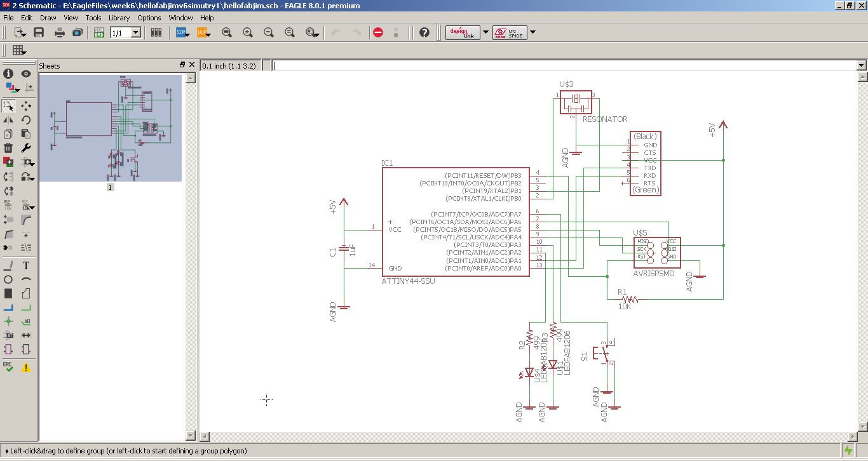This screenshot has height=461, width=868.
Task: Select the Junction tool
Action: [8, 321]
